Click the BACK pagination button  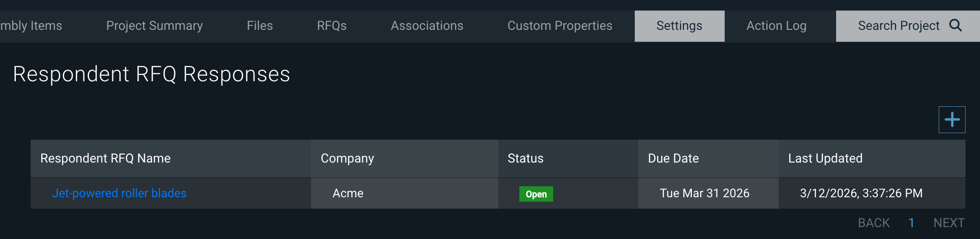[873, 223]
